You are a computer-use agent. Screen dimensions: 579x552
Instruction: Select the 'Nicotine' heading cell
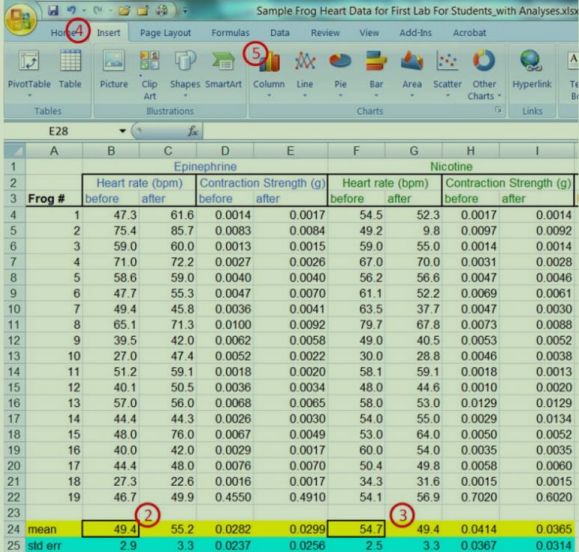tap(451, 167)
